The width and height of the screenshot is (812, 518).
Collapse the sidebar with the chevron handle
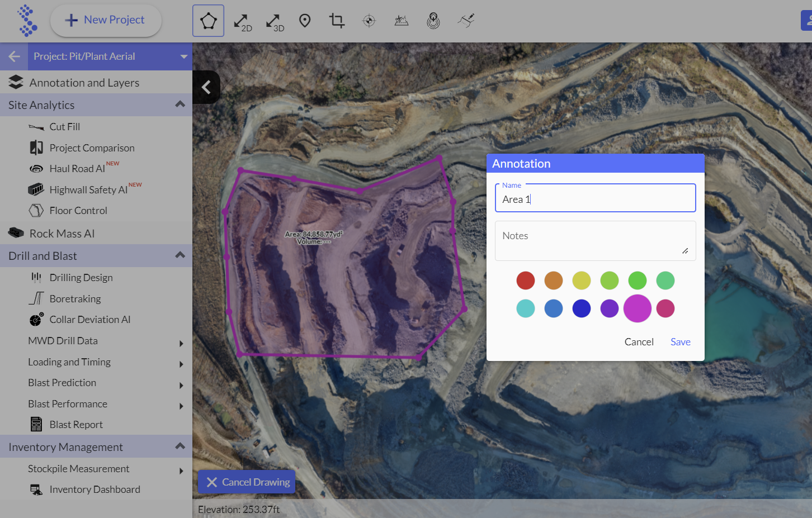(x=206, y=87)
